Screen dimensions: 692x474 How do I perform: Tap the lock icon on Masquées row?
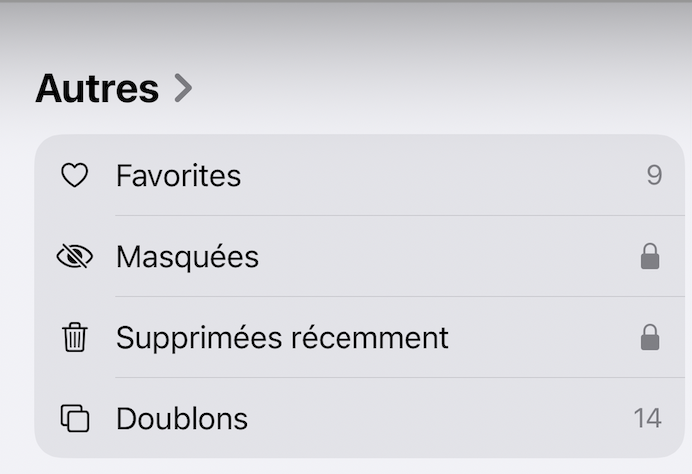[x=650, y=257]
